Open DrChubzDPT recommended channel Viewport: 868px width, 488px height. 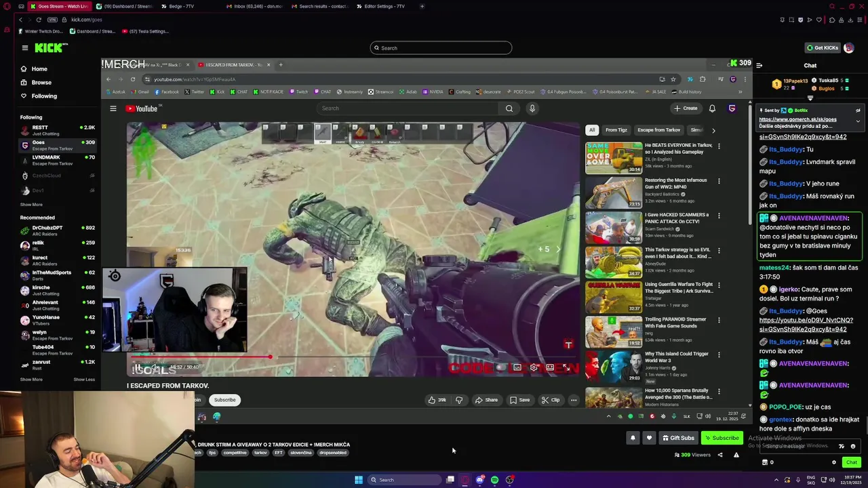click(x=58, y=230)
